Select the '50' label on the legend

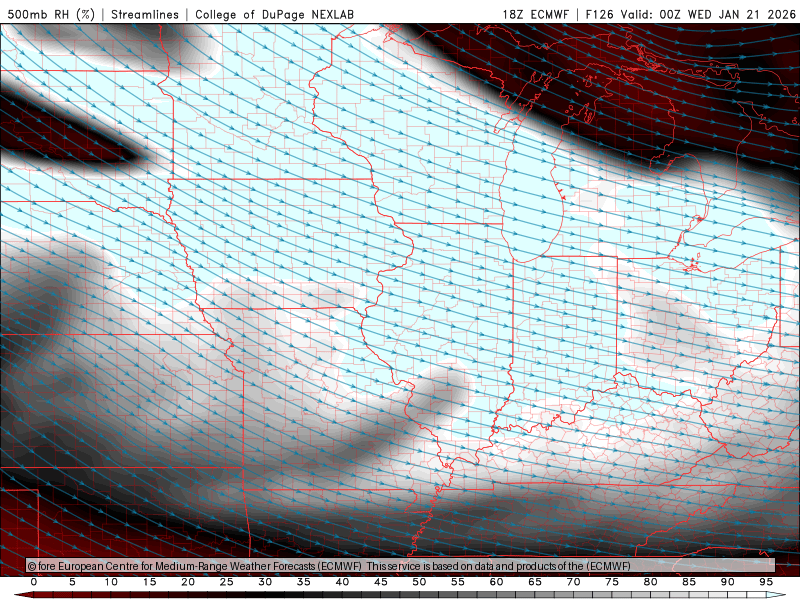click(x=419, y=582)
